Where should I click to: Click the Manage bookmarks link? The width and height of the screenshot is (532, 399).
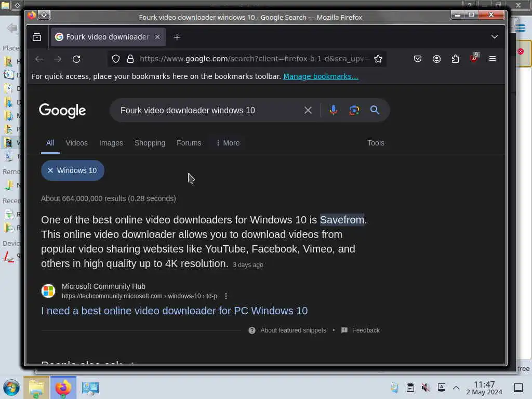321,76
